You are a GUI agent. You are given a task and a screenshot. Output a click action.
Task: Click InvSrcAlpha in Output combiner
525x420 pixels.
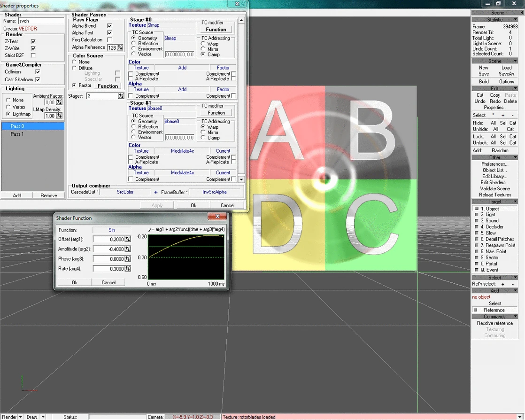coord(215,192)
